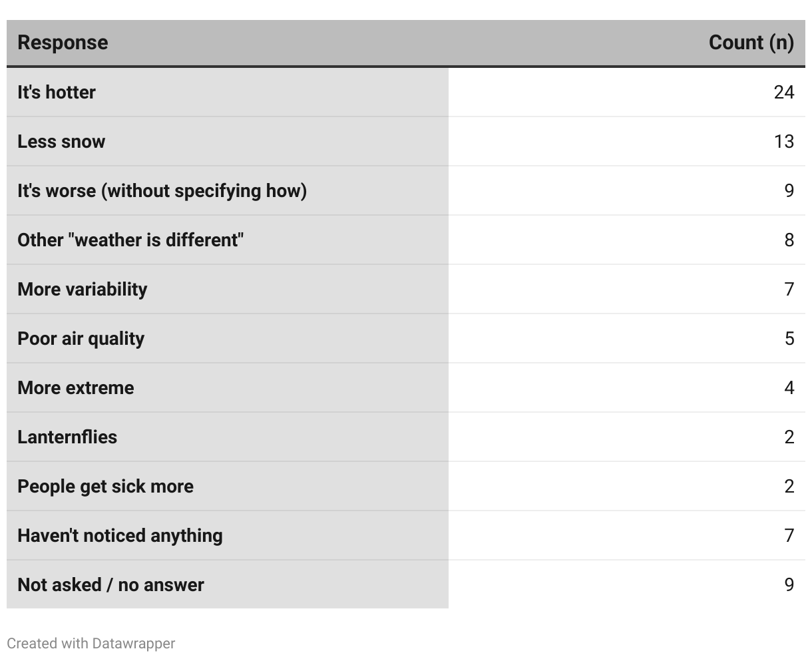Select the "More variability" row label

click(83, 289)
